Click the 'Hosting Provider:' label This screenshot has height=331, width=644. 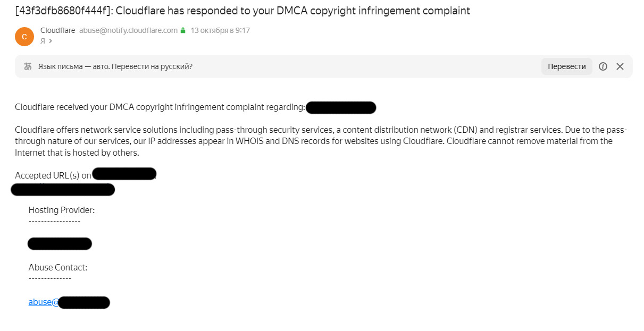click(x=62, y=210)
